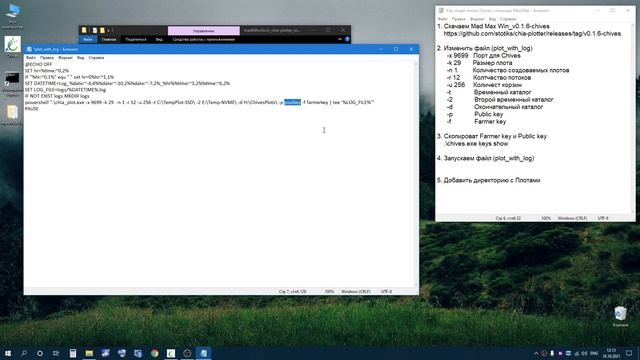Click on the PAUSE line in the editor
Screen dimensions: 640x360
(x=31, y=109)
